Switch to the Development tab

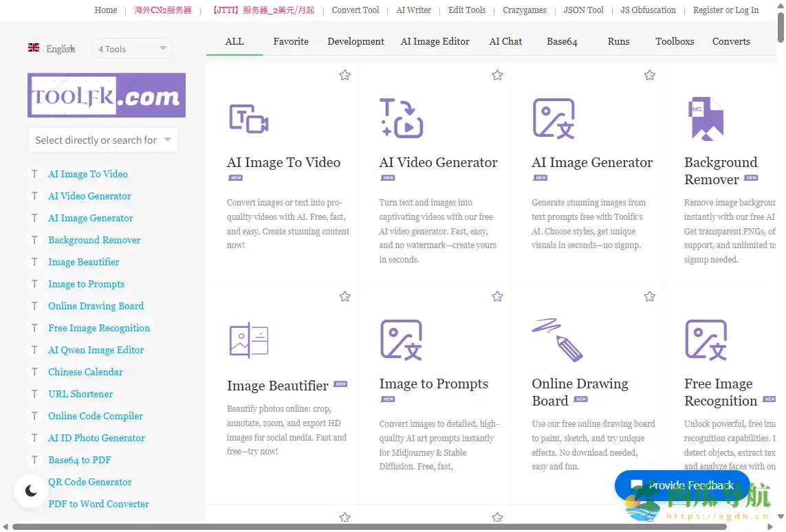point(356,41)
